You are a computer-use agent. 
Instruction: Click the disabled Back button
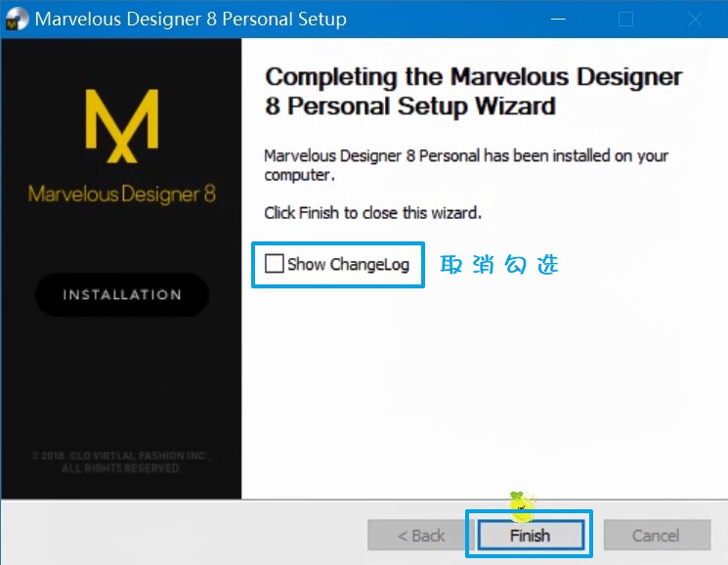(x=420, y=536)
